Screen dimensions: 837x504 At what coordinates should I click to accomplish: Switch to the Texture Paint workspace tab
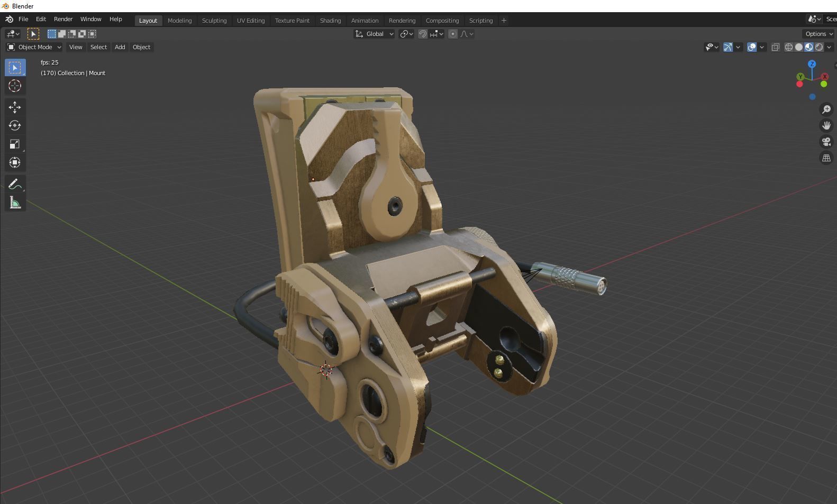point(292,21)
